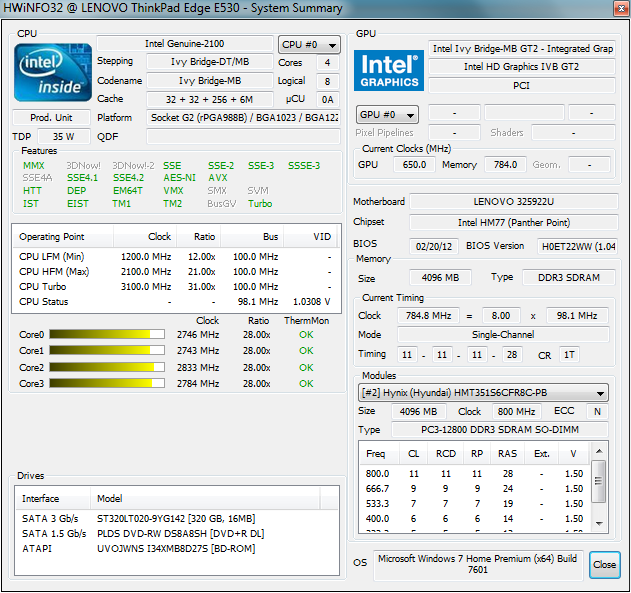
Task: Click the Intel HM77 chipset field
Action: pos(512,222)
